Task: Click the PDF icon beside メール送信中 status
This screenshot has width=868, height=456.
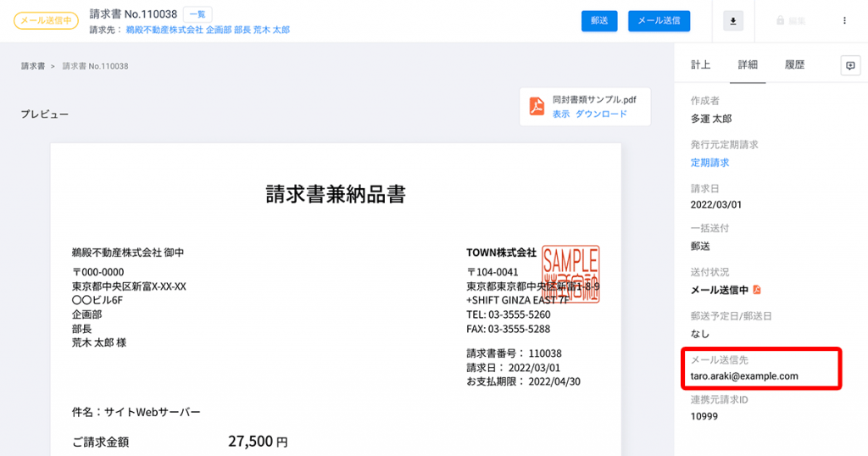Action: tap(757, 289)
